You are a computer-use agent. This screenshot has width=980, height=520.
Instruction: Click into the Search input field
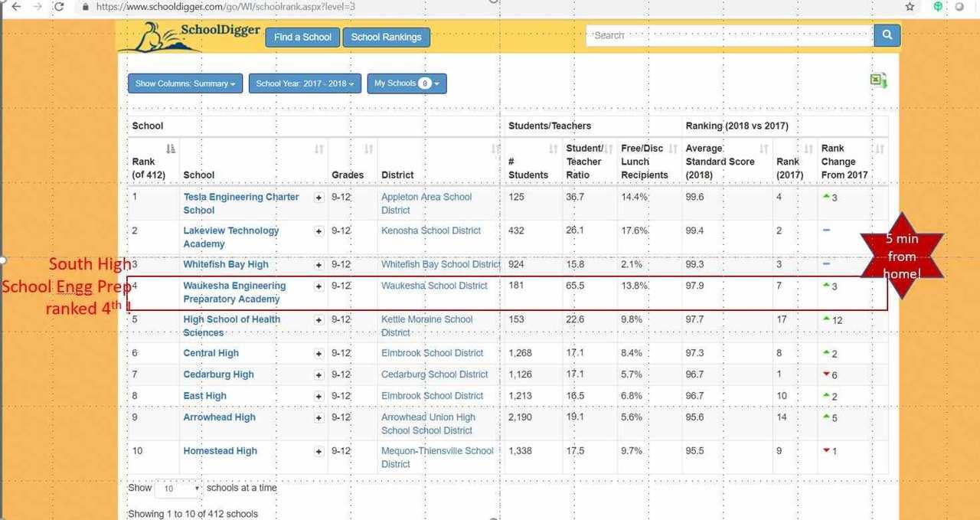[730, 35]
